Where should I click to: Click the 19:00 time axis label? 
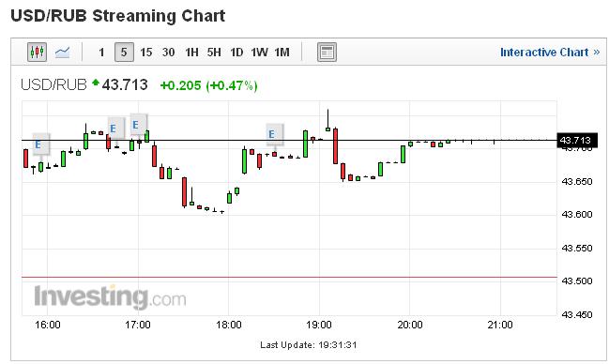tap(319, 325)
